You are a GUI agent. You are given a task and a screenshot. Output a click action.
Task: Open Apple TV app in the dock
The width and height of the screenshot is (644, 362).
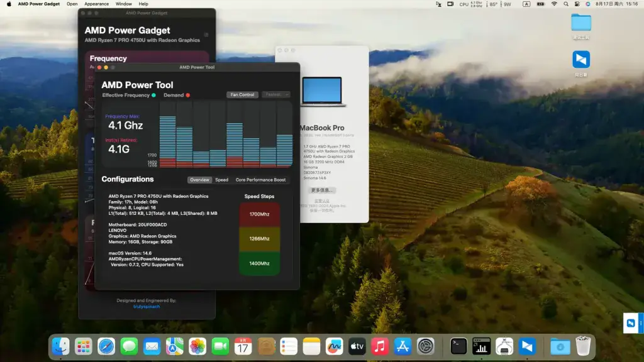click(x=357, y=346)
